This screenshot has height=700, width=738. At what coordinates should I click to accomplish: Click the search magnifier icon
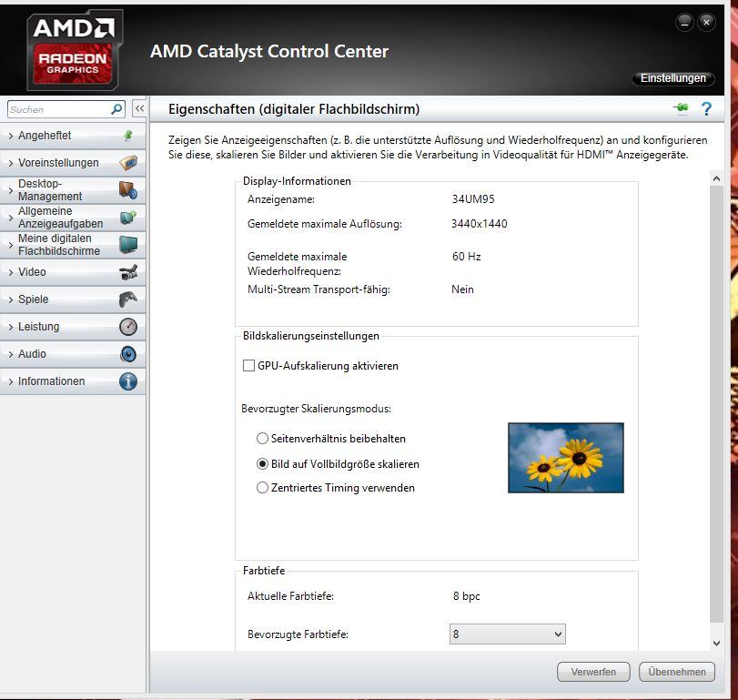point(116,109)
